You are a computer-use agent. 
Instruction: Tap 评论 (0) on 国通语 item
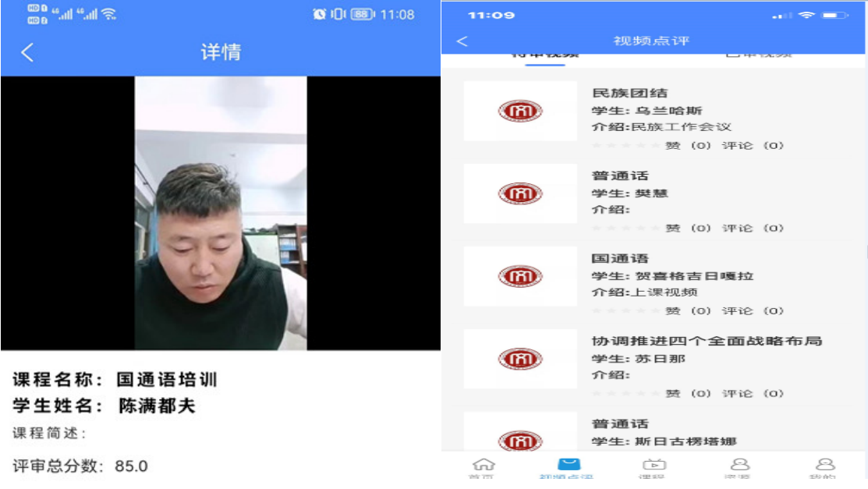752,311
